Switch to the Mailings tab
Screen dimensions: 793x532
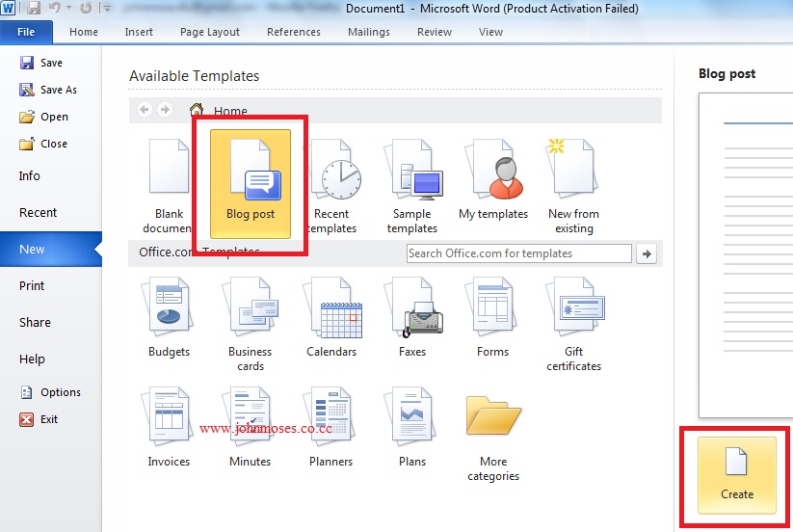tap(369, 32)
